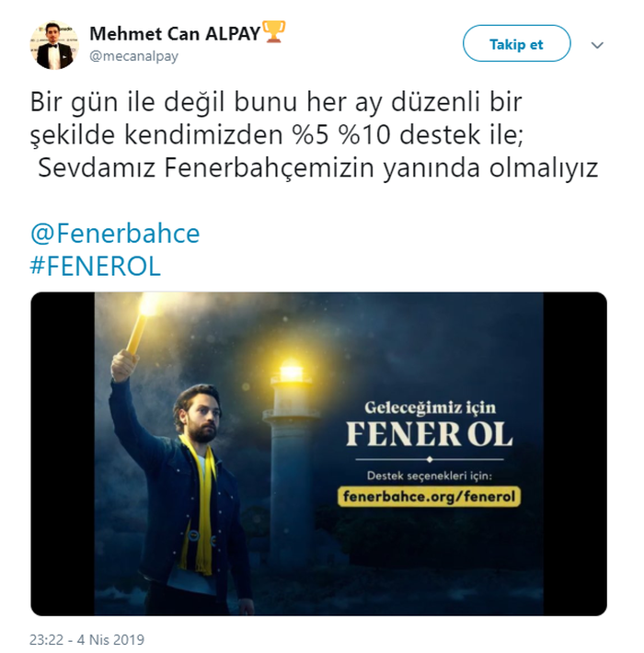Click the 'Geleceğimiz için' text in the image
The height and width of the screenshot is (653, 644).
(431, 407)
